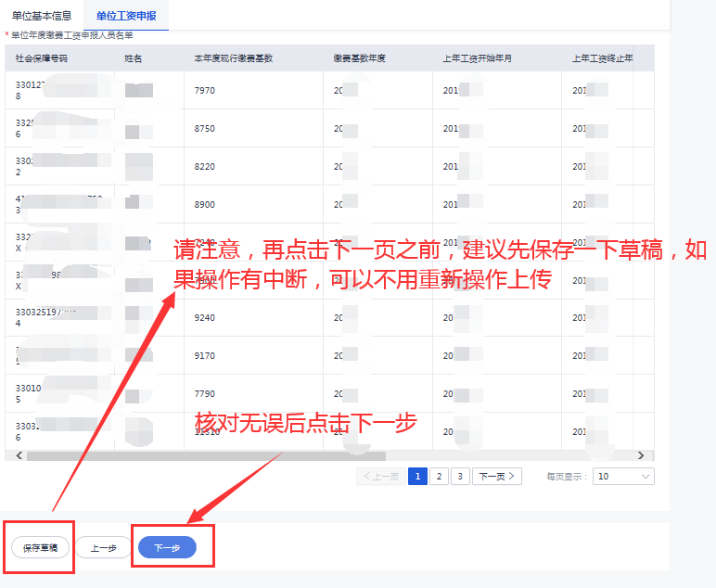Click the 缴费基数年度 column header
This screenshot has width=716, height=588.
click(359, 58)
